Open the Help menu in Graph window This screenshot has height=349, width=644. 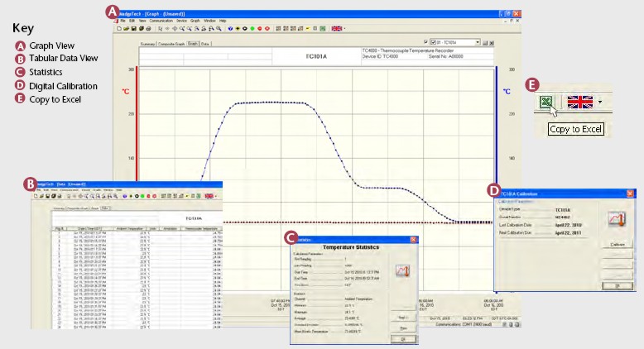click(223, 21)
